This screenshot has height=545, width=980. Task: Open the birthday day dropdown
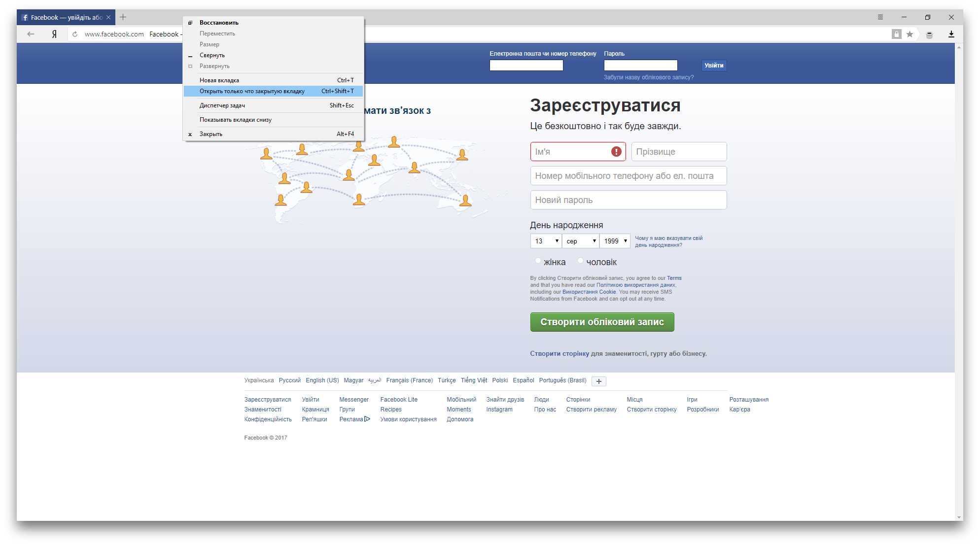tap(546, 241)
